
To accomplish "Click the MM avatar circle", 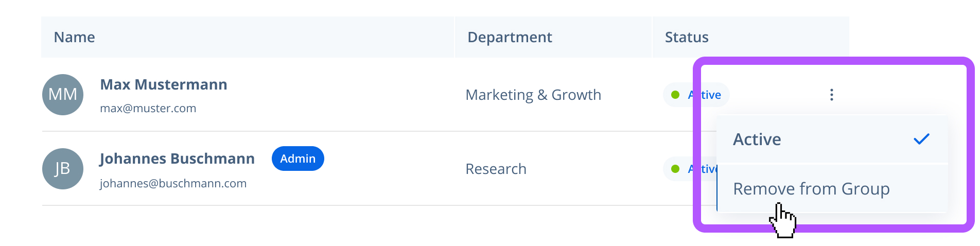I will tap(63, 95).
